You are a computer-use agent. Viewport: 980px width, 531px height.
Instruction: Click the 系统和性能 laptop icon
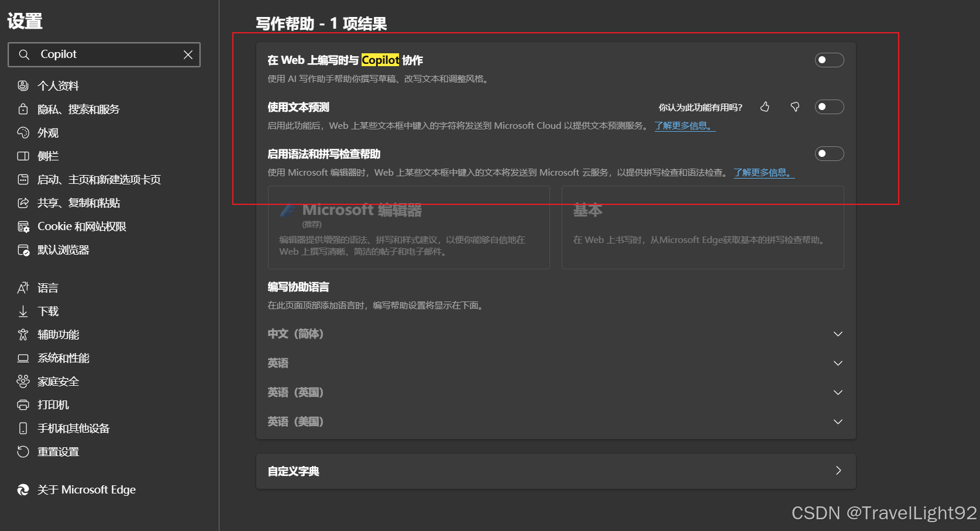click(x=23, y=358)
